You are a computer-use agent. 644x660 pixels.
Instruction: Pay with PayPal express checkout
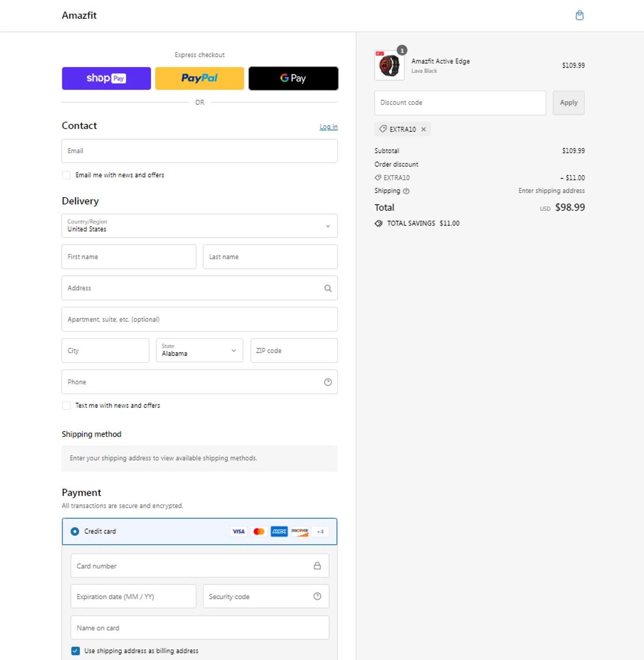click(x=200, y=78)
